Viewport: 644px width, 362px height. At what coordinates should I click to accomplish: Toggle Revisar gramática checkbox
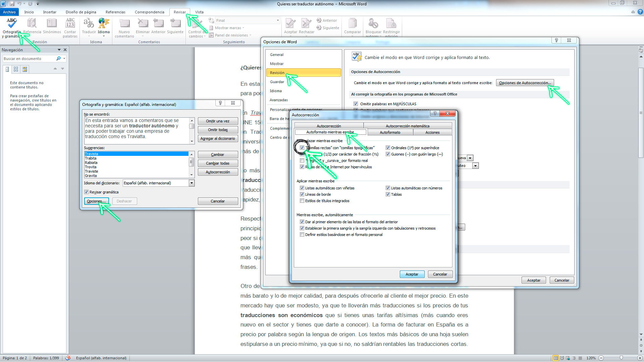point(86,192)
